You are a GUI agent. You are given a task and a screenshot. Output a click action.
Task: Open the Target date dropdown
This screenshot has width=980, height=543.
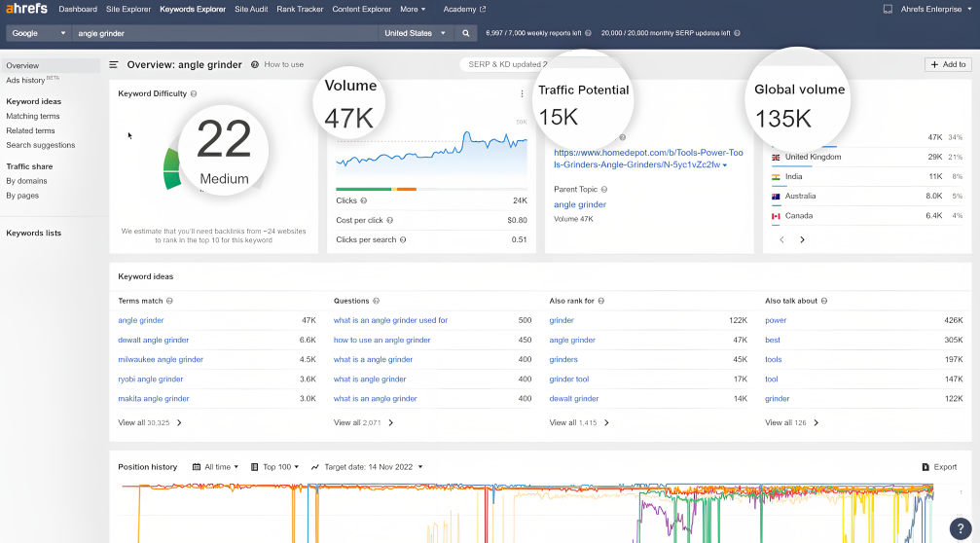click(367, 467)
